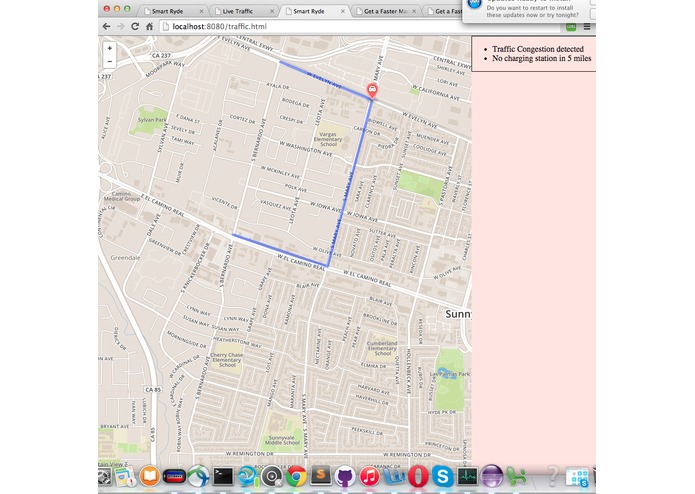Click the page icon inside the address bar
Screen dimensions: 695x494
166,27
